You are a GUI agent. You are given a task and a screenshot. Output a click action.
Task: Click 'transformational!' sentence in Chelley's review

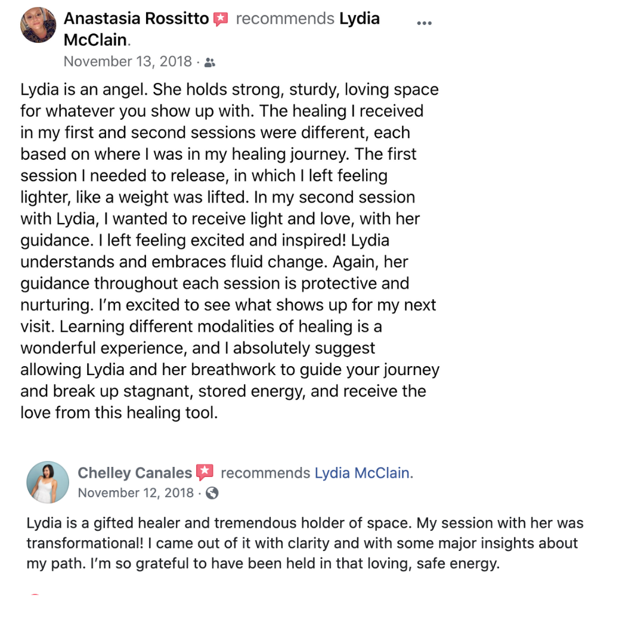(x=85, y=543)
